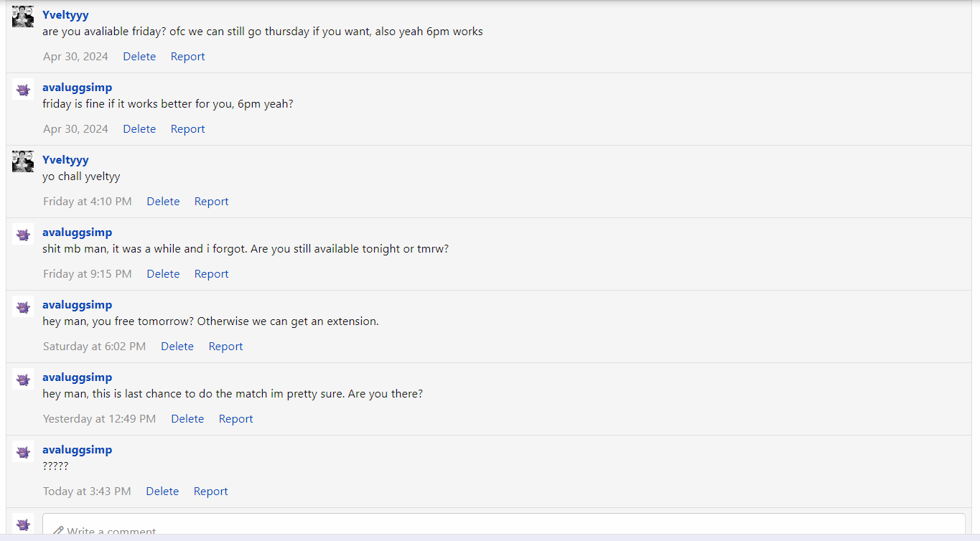The image size is (980, 541).
Task: Delete the 'friday is fine' comment
Action: [139, 129]
